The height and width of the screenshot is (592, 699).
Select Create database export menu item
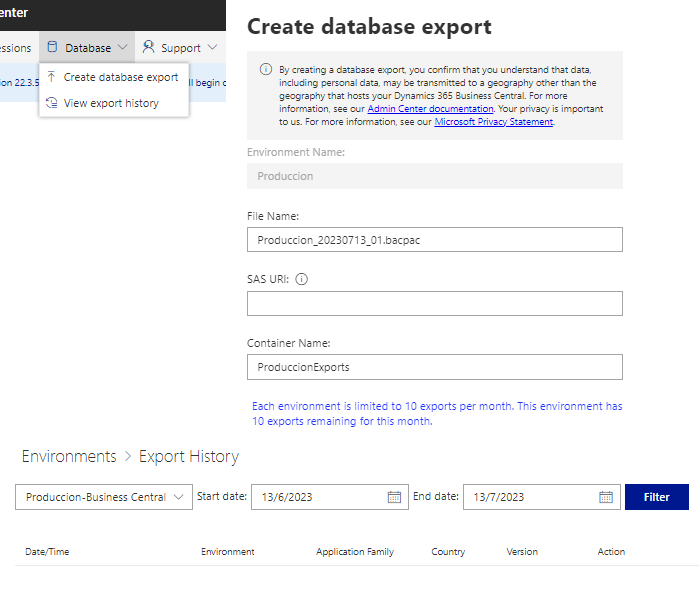point(121,77)
